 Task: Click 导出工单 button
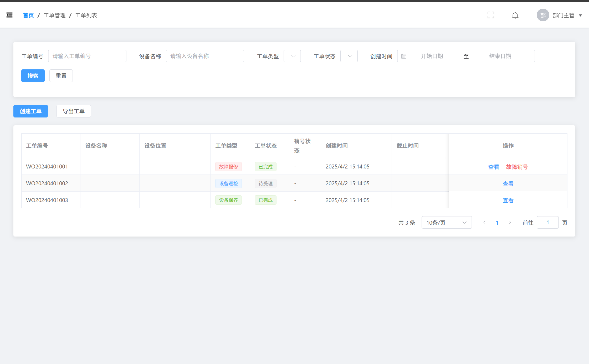point(74,111)
